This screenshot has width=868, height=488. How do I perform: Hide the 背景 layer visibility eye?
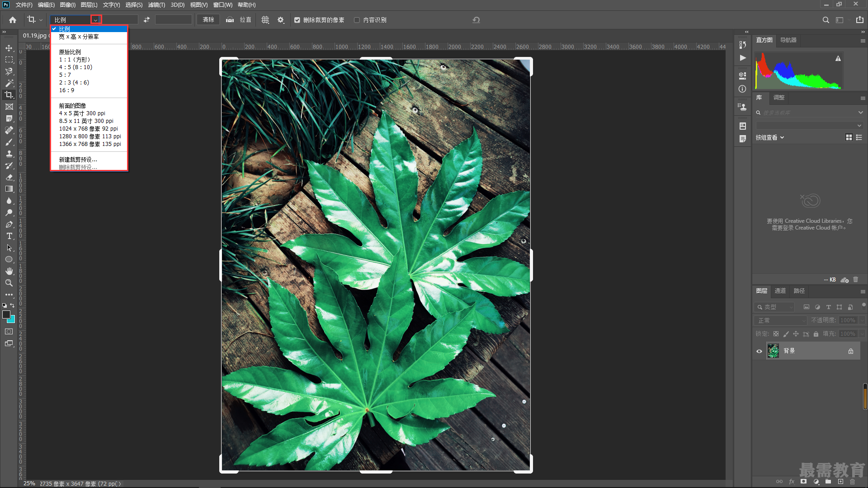point(759,351)
